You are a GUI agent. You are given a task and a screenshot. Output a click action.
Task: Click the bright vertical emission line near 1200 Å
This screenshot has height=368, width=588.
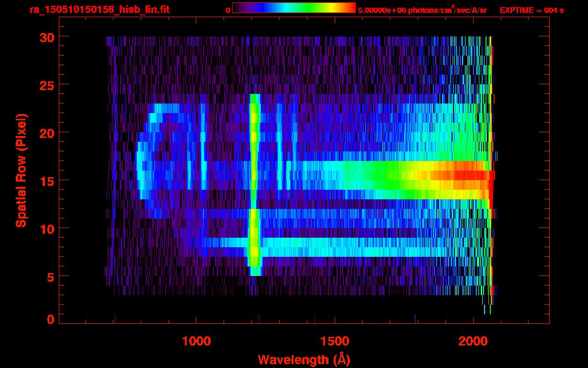click(254, 144)
